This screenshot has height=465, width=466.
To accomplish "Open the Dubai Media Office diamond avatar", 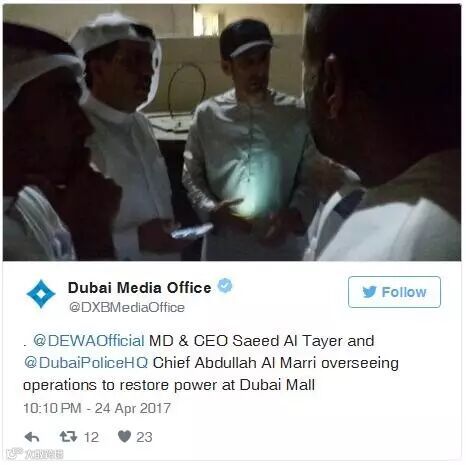I will coord(41,294).
